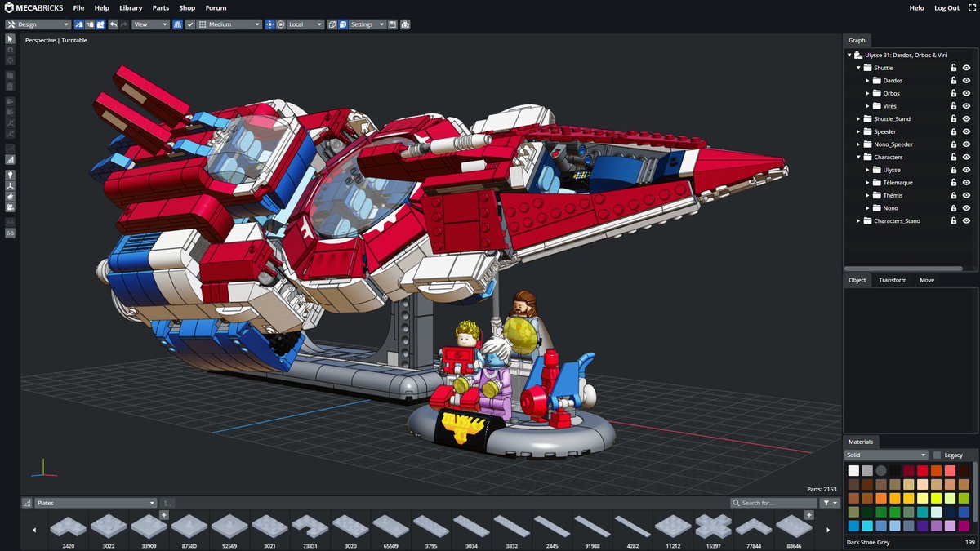Pick the bright red color swatch
This screenshot has width=980, height=551.
(923, 471)
